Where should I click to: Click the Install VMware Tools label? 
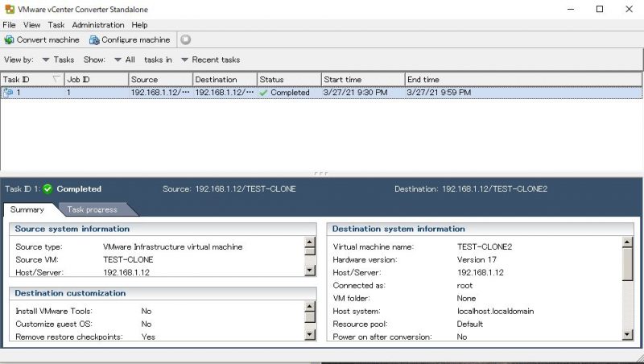54,311
